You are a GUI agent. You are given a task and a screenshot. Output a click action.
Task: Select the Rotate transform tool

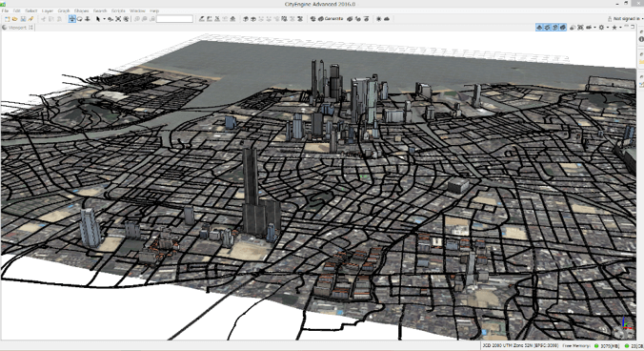pyautogui.click(x=126, y=19)
